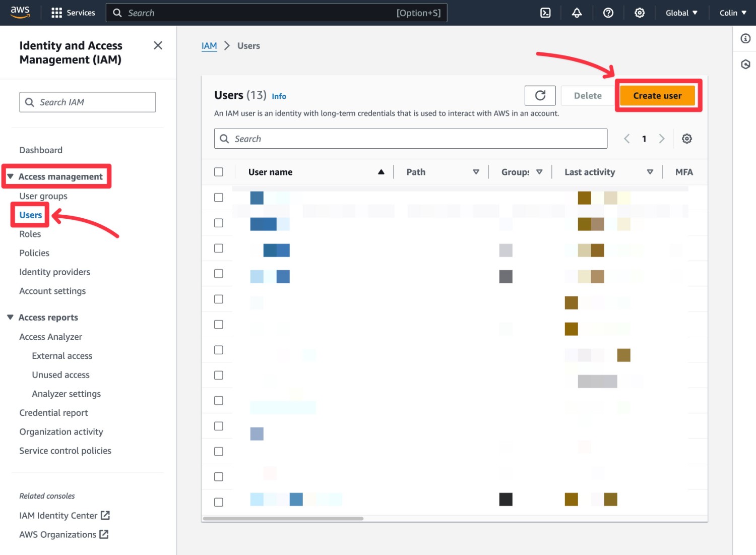Open User groups in the sidebar

(43, 196)
